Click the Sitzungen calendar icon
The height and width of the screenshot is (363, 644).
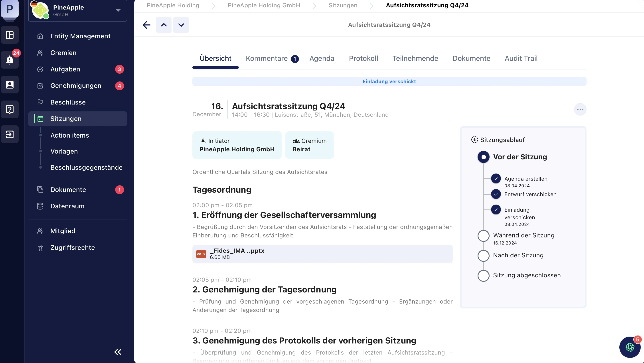[x=40, y=119]
